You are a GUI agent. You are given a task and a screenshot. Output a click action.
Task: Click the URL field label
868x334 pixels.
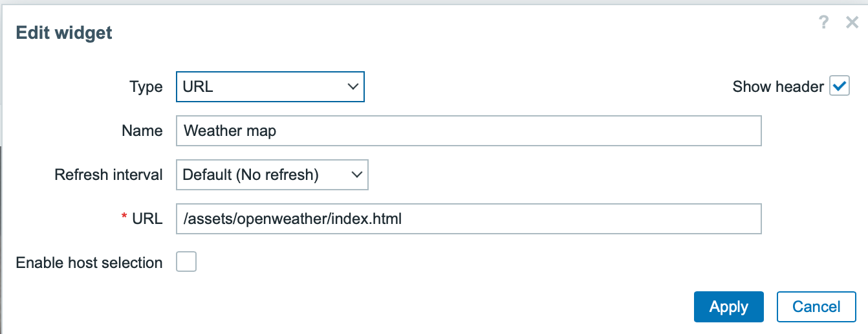(147, 219)
